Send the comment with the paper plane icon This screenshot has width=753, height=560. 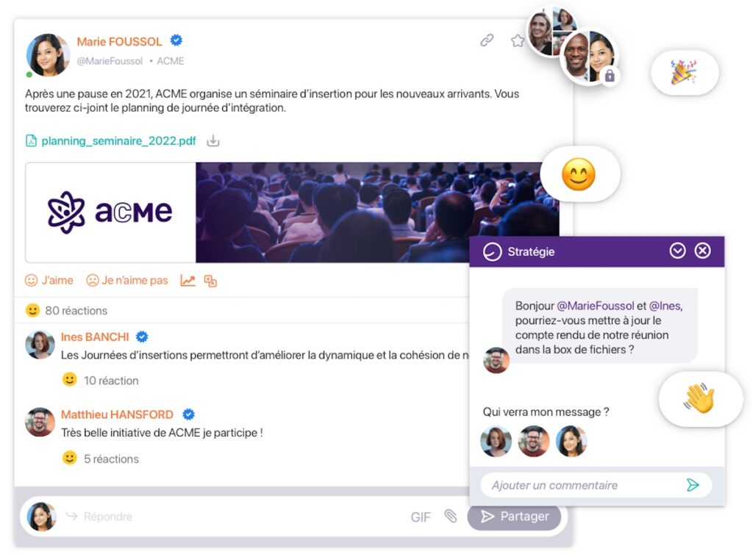point(693,485)
